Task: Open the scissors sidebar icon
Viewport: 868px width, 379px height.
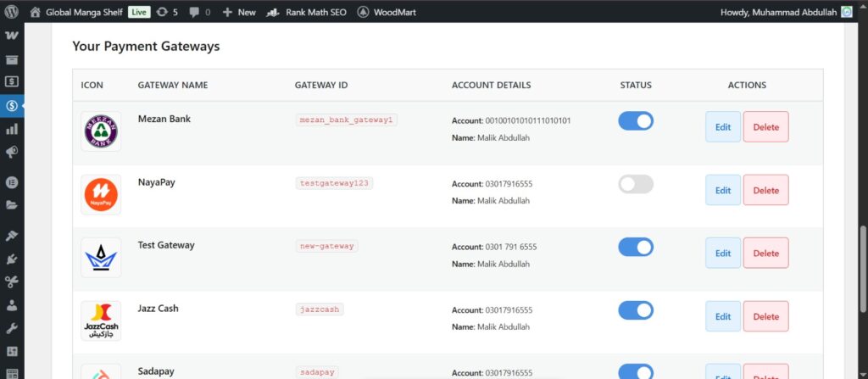Action: pyautogui.click(x=12, y=282)
